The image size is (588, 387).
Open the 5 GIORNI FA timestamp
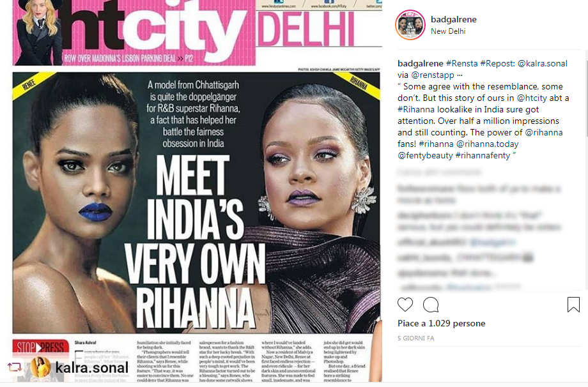[x=416, y=338]
